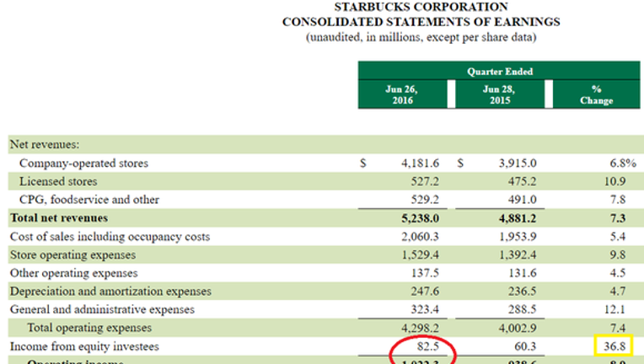Click the 4,881.2 total value
The height and width of the screenshot is (364, 644).
coord(518,218)
